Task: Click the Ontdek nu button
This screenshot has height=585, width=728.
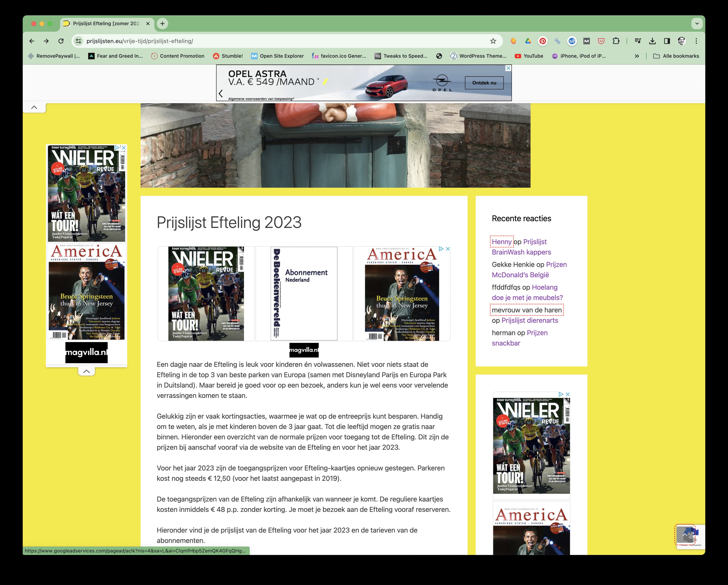Action: coord(484,83)
